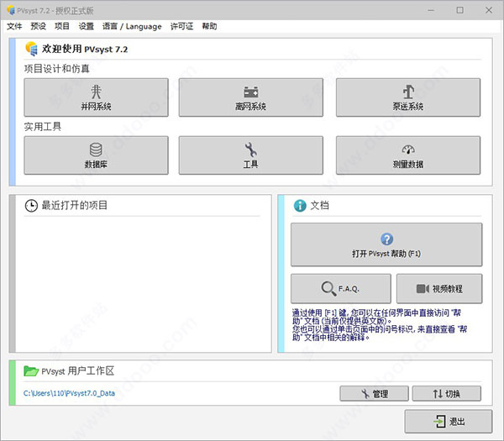Maximize the PVsyst window
This screenshot has width=504, height=441.
click(x=460, y=10)
